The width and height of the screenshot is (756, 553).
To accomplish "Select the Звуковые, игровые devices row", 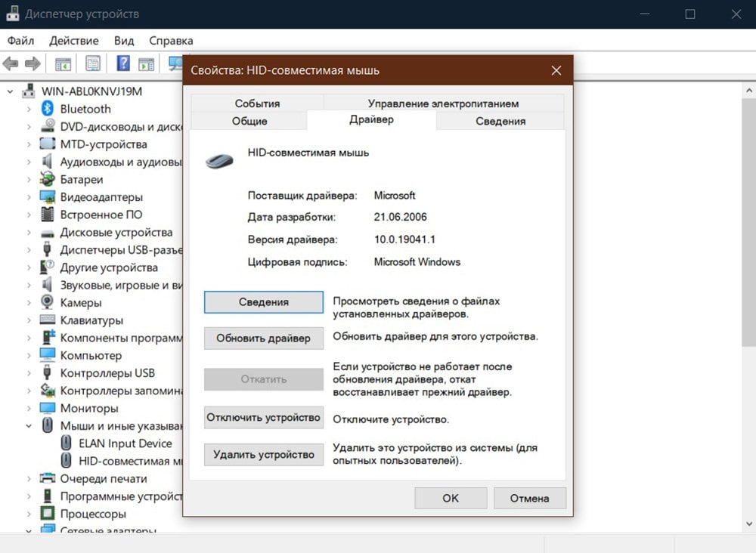I will point(112,285).
